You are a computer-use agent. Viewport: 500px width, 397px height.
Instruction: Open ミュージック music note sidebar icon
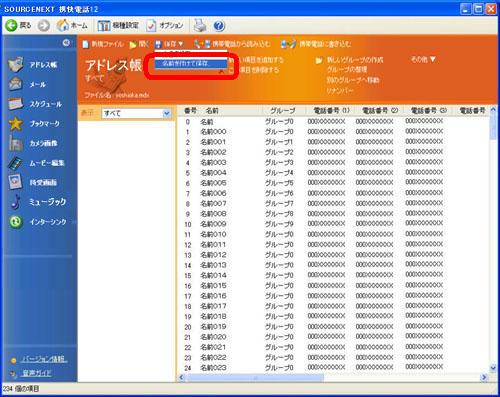(15, 202)
